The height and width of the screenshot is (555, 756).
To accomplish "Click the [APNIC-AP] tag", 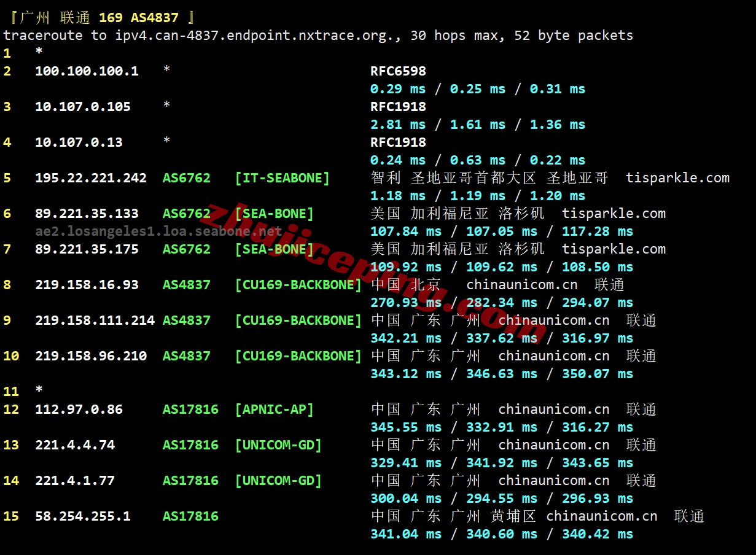I will (274, 409).
